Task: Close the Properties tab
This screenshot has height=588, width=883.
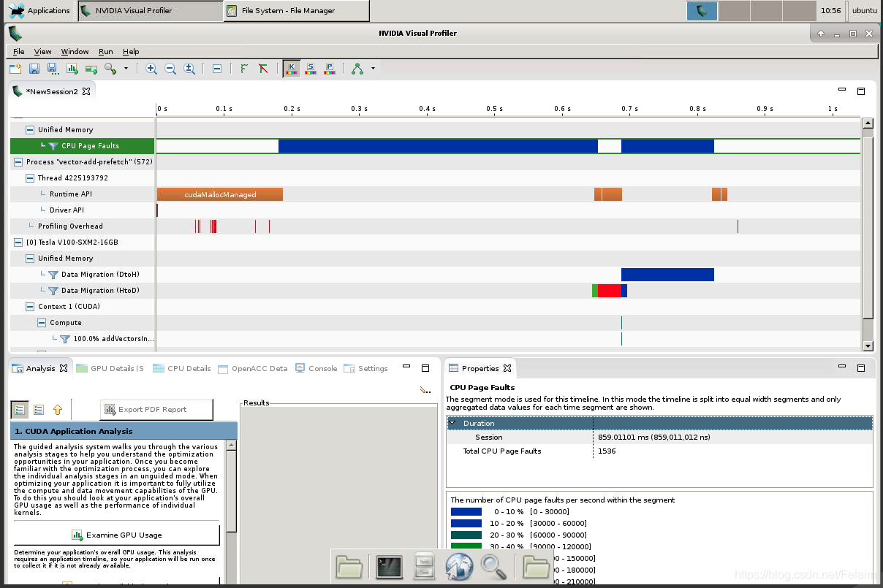Action: [x=507, y=369]
